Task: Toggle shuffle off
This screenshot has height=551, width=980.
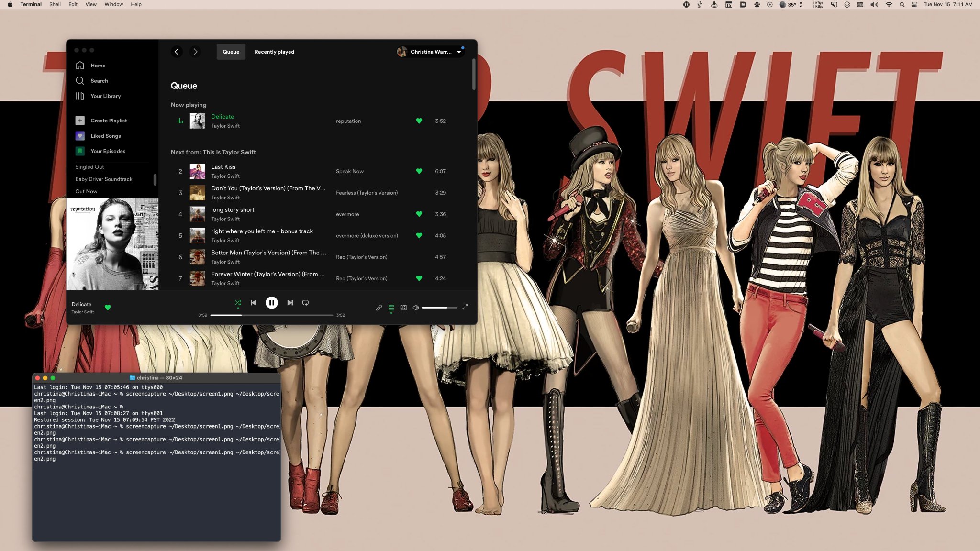Action: click(238, 303)
